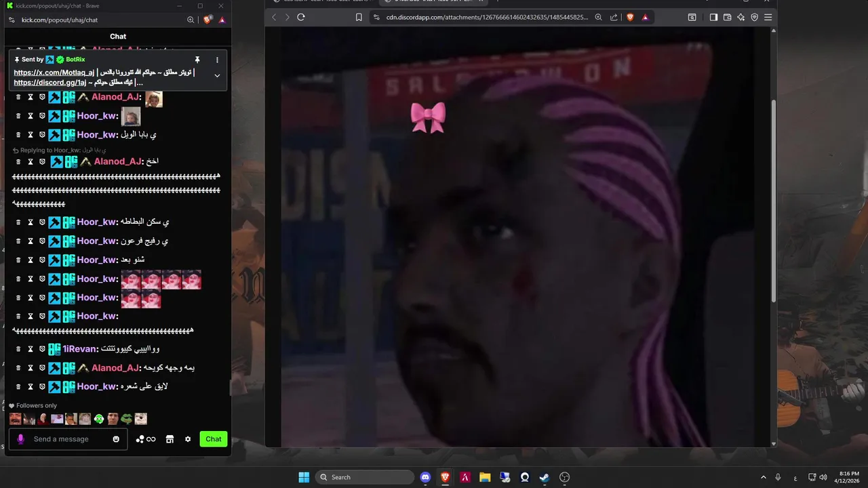Toggle the sidebar panel in right browser

[713, 17]
